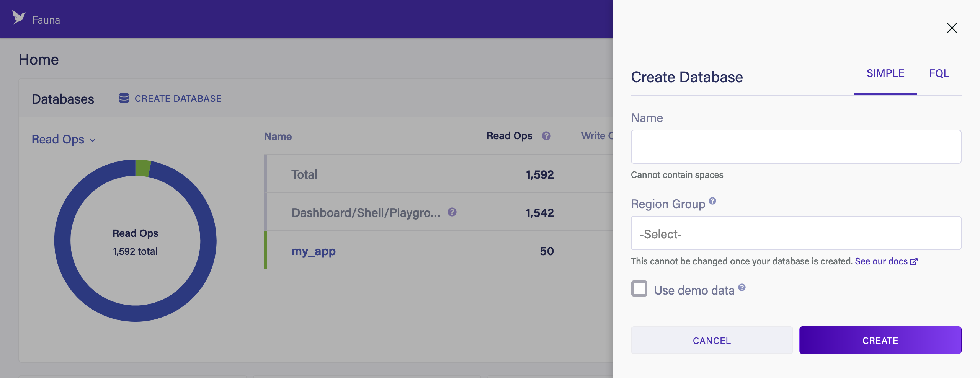Viewport: 980px width, 378px height.
Task: Click the CREATE button
Action: pos(880,340)
